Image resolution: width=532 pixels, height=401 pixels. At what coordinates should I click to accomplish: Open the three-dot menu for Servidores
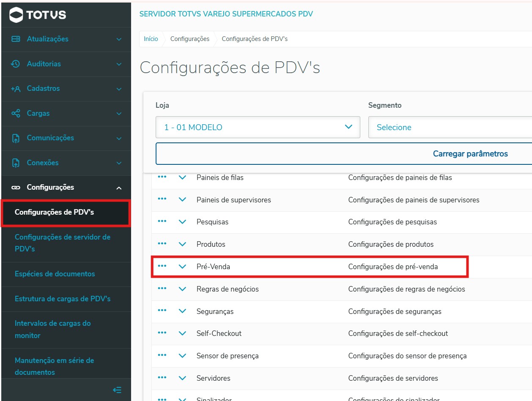coord(162,377)
